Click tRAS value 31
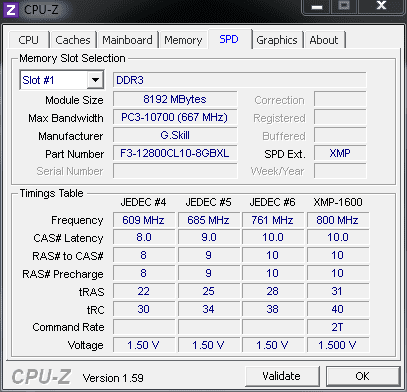 tap(338, 291)
